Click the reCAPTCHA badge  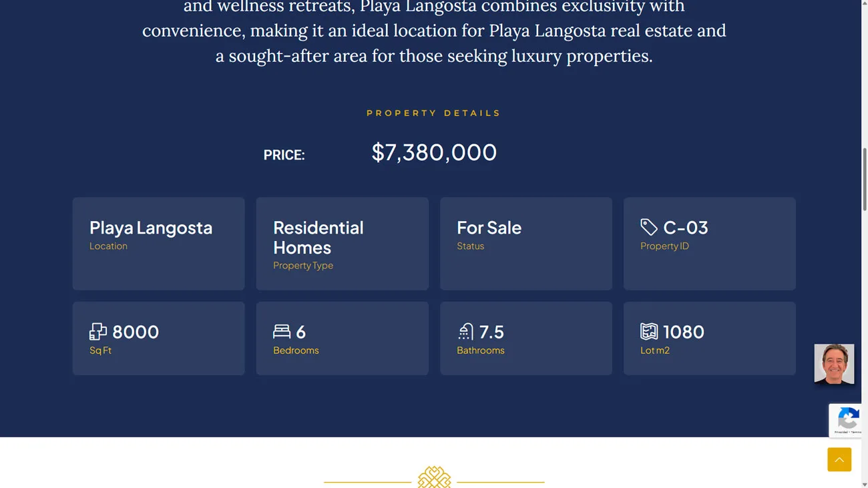point(845,421)
